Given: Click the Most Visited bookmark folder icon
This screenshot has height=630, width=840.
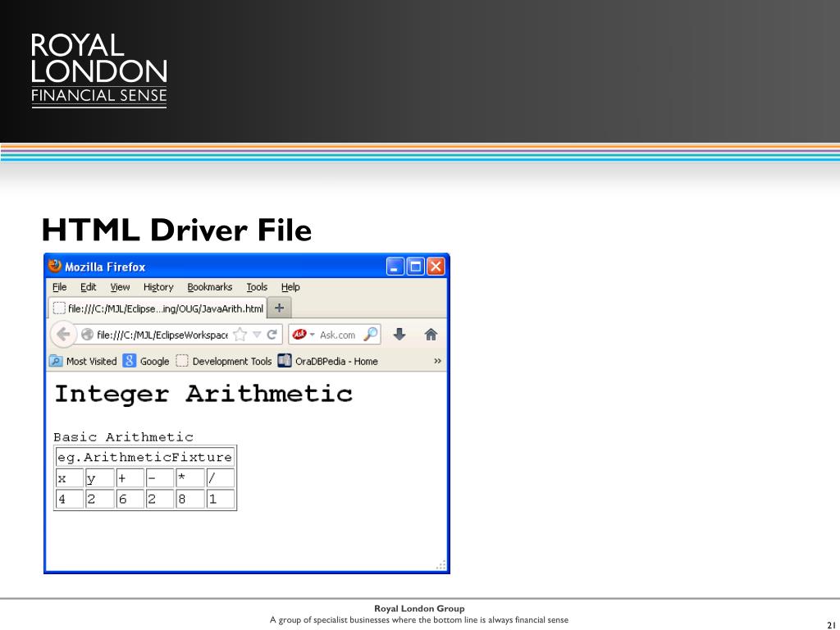Looking at the screenshot, I should tap(56, 361).
